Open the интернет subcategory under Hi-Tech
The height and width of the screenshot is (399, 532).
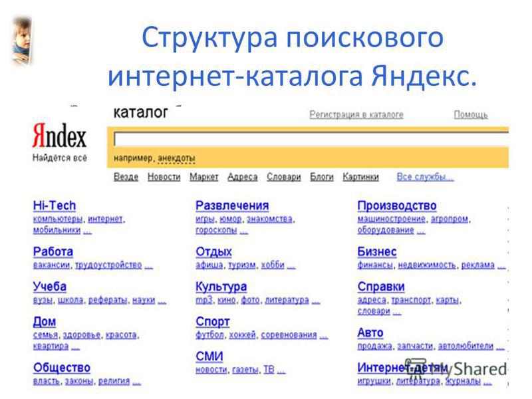[105, 219]
